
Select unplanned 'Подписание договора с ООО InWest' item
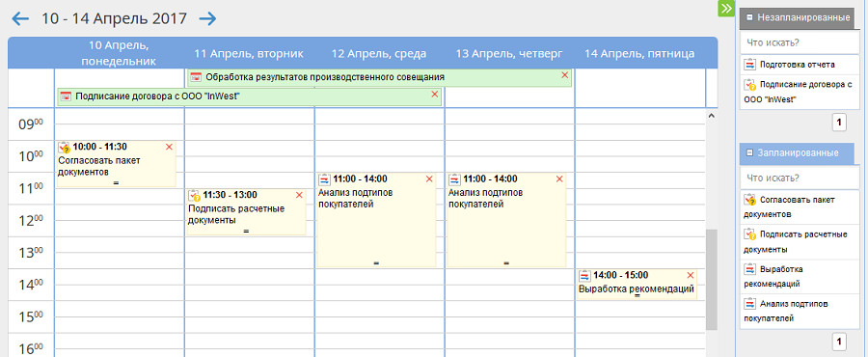(800, 92)
